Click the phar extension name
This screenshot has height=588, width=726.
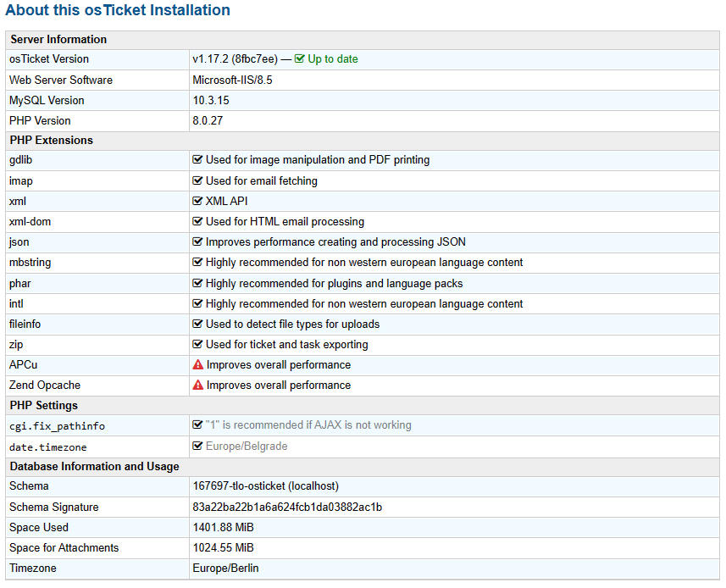tap(20, 283)
